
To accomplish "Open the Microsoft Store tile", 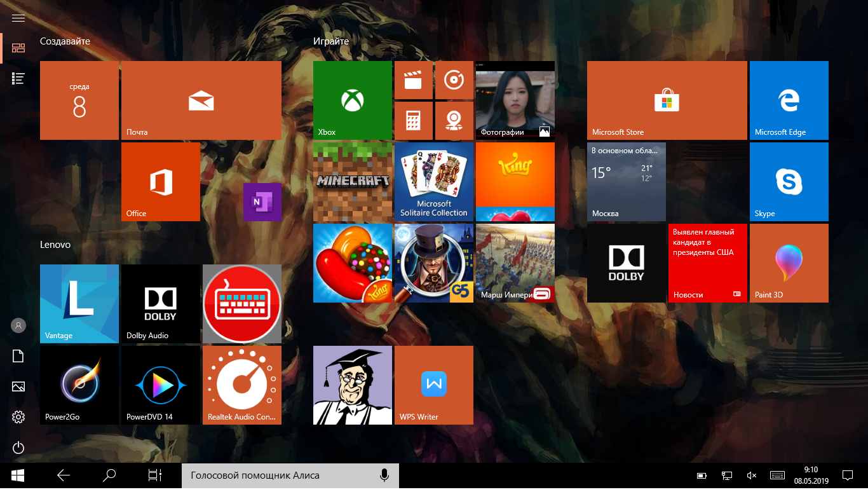I will tap(667, 100).
